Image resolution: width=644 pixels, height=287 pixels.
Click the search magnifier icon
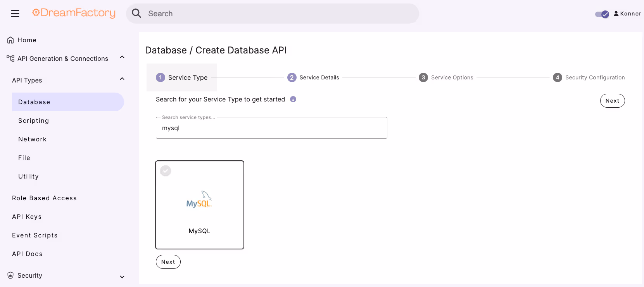136,14
